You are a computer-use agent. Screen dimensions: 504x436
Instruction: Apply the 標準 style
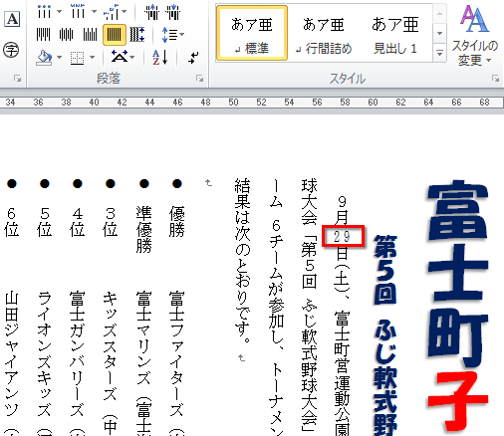252,33
